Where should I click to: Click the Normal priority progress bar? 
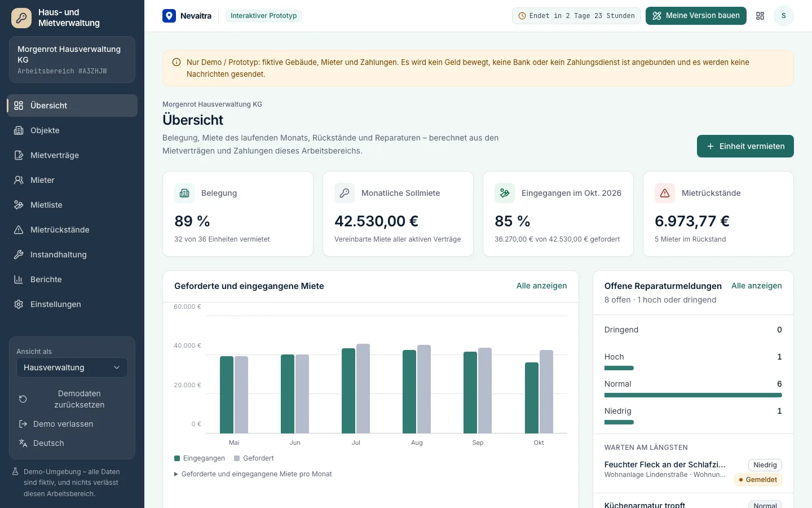point(693,395)
